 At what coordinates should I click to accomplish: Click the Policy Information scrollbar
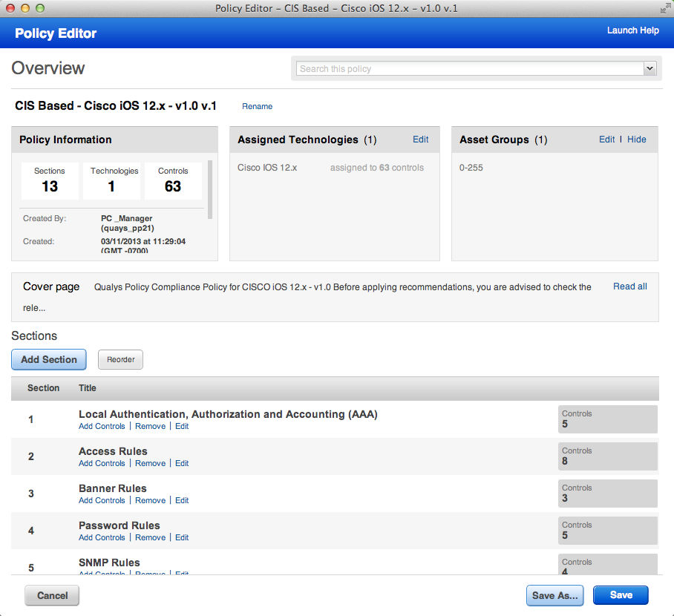pyautogui.click(x=210, y=189)
